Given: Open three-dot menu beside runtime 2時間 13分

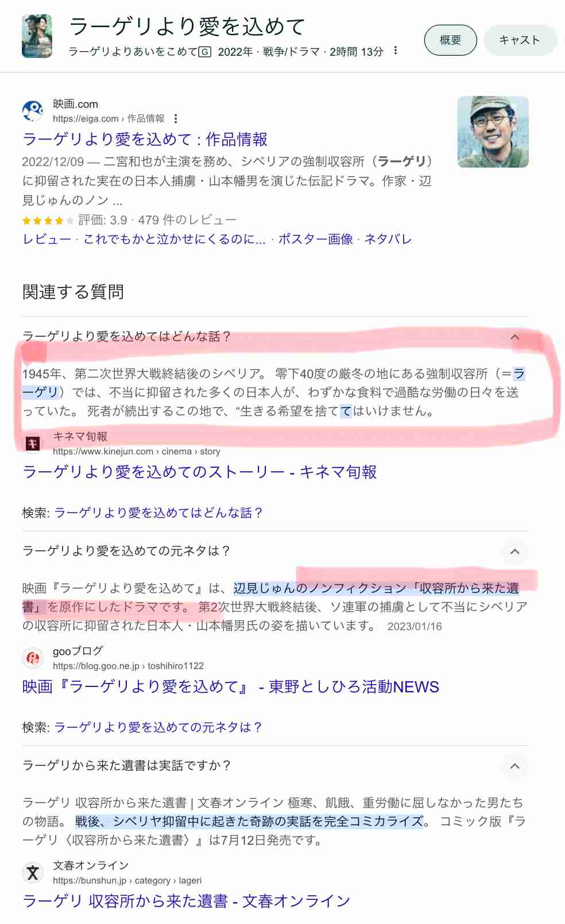Looking at the screenshot, I should pyautogui.click(x=396, y=51).
